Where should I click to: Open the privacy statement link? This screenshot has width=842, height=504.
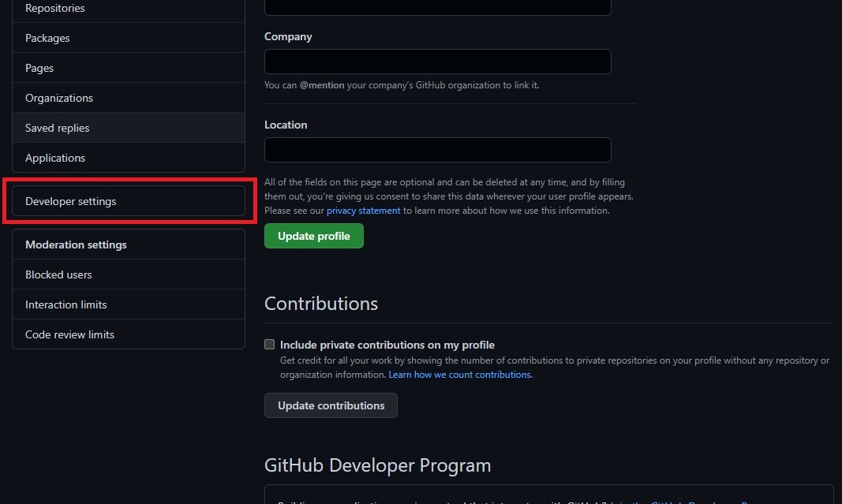tap(363, 211)
